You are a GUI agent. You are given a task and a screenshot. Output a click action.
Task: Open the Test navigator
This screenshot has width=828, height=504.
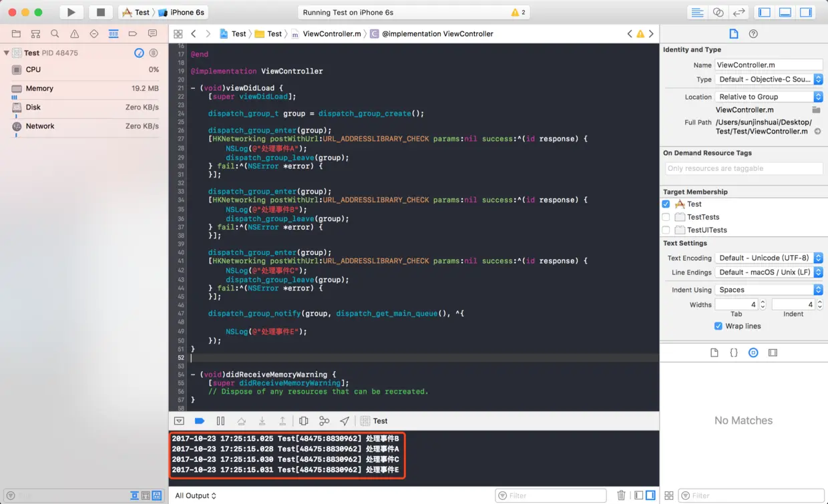(x=93, y=33)
